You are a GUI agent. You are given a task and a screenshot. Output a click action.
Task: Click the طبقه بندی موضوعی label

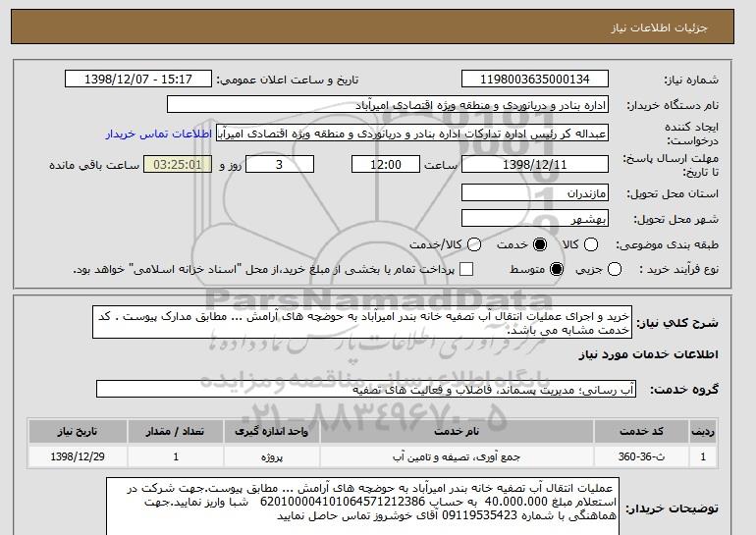[x=667, y=244]
